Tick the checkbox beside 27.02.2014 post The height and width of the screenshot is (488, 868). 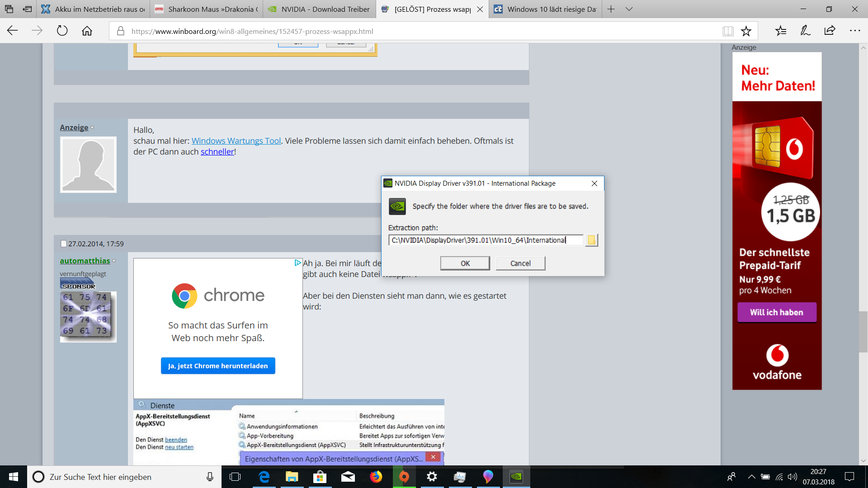[64, 244]
